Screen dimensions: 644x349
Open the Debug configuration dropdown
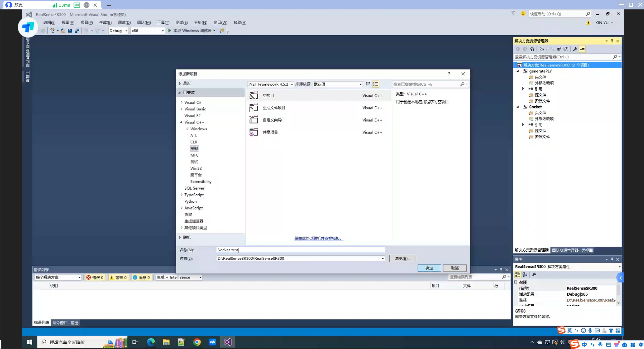(118, 31)
